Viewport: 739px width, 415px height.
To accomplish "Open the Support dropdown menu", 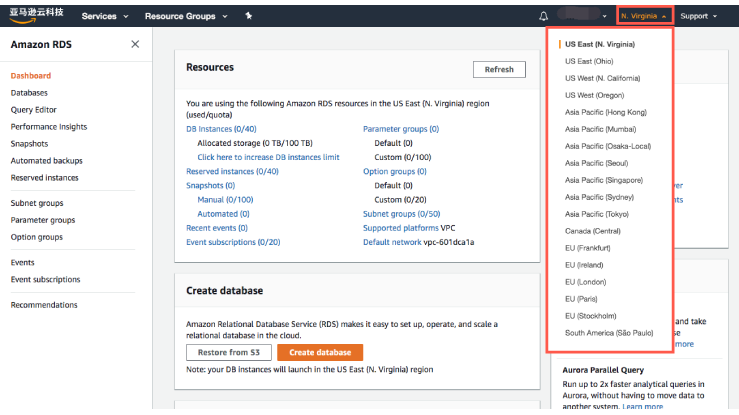I will click(x=698, y=16).
